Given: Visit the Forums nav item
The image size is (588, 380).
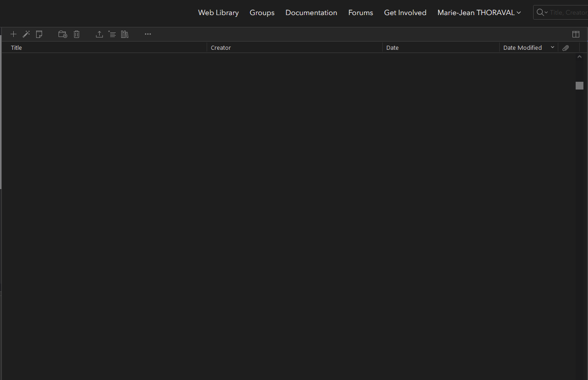Looking at the screenshot, I should pos(361,13).
